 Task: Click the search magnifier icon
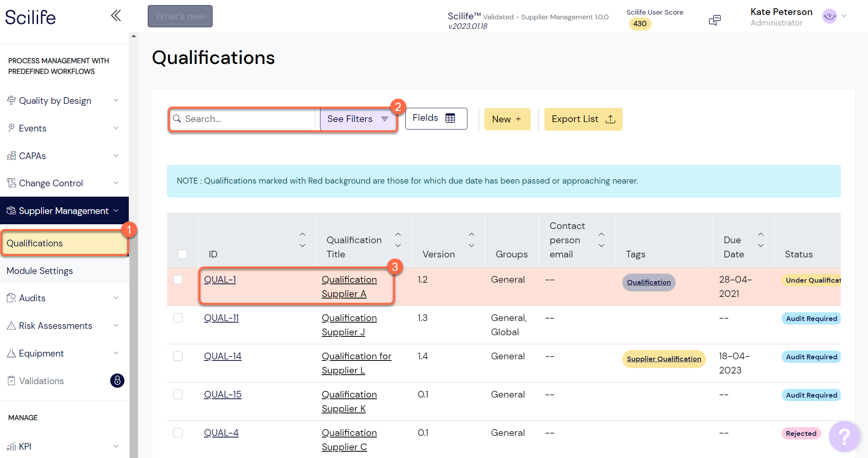[x=177, y=119]
